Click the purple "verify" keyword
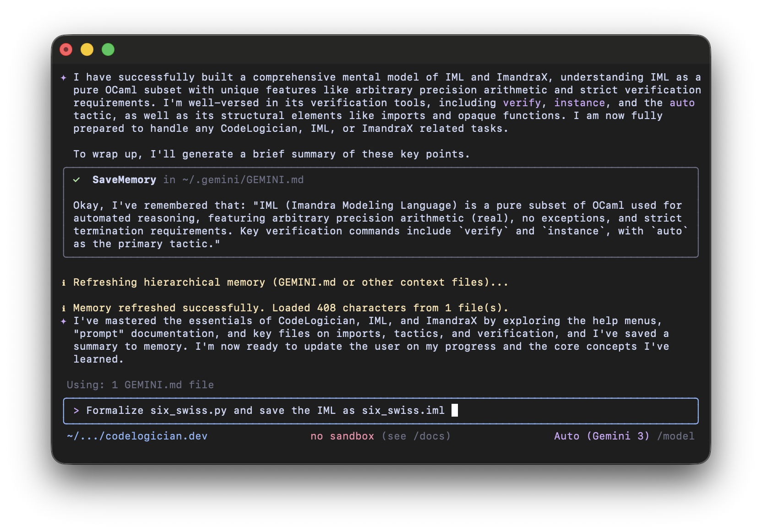 point(522,103)
